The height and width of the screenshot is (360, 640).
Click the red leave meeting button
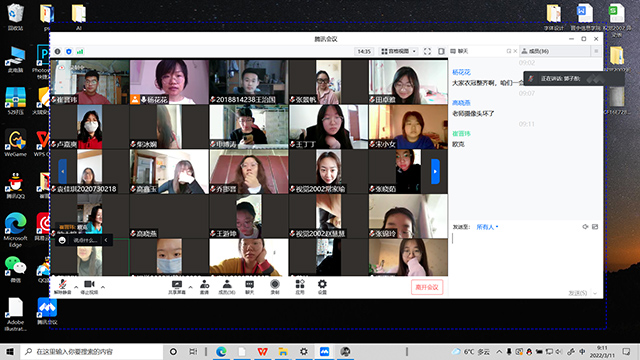[x=427, y=287]
